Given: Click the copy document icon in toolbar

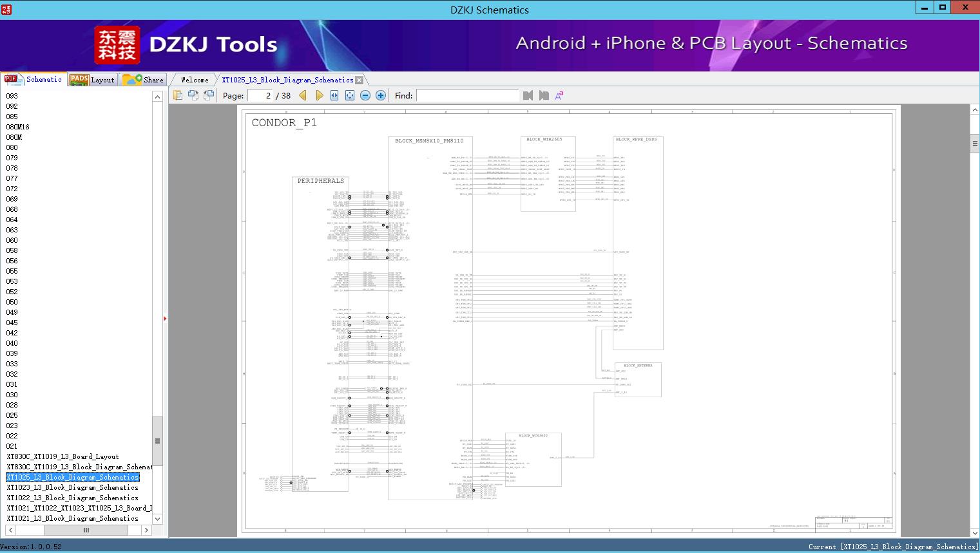Looking at the screenshot, I should point(178,95).
